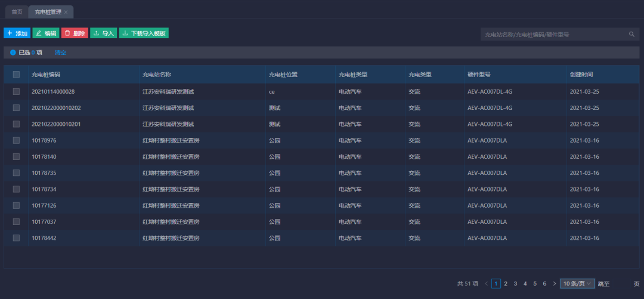The width and height of the screenshot is (644, 299).
Task: Go to previous page arrow
Action: point(487,284)
